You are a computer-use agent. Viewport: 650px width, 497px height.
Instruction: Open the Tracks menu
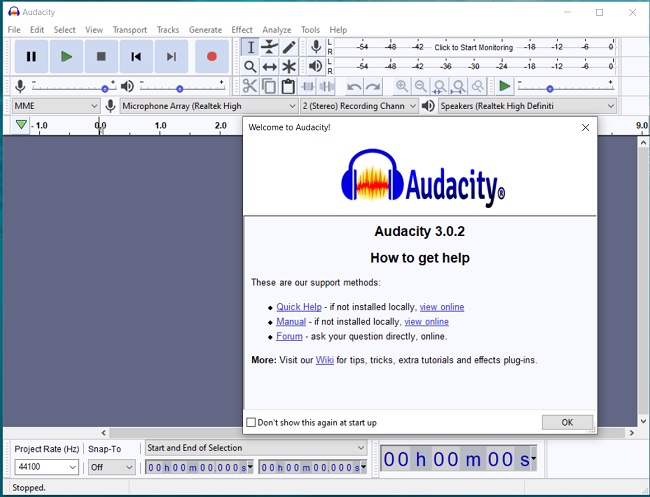click(x=168, y=30)
